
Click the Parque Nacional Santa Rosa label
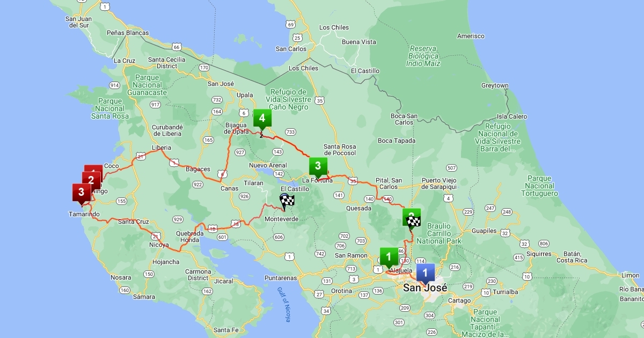click(111, 108)
